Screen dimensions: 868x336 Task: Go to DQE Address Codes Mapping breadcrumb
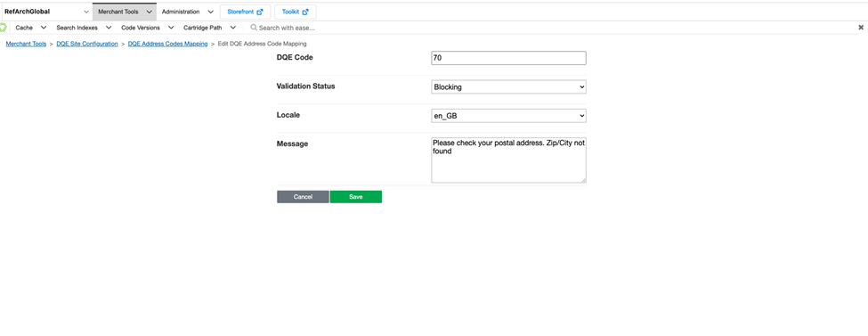click(x=167, y=44)
